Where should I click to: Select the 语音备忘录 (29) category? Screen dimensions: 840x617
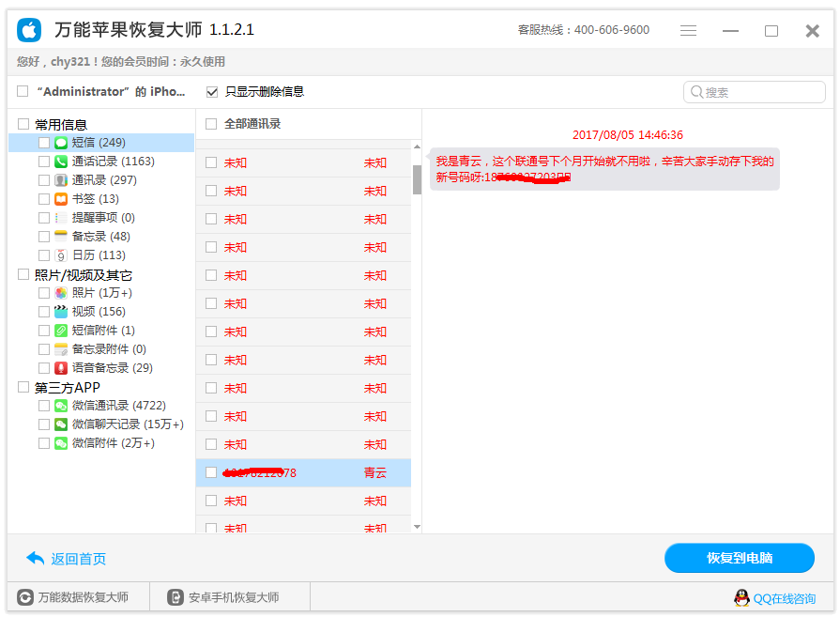click(113, 368)
